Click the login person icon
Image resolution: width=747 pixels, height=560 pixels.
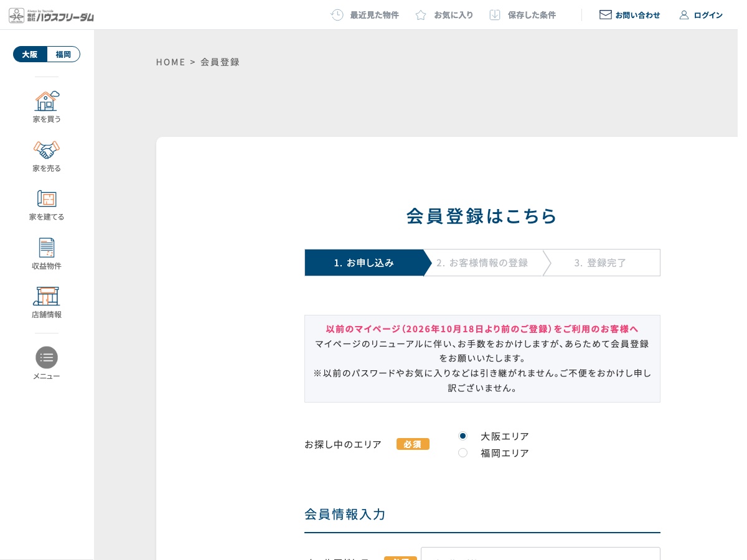[684, 15]
